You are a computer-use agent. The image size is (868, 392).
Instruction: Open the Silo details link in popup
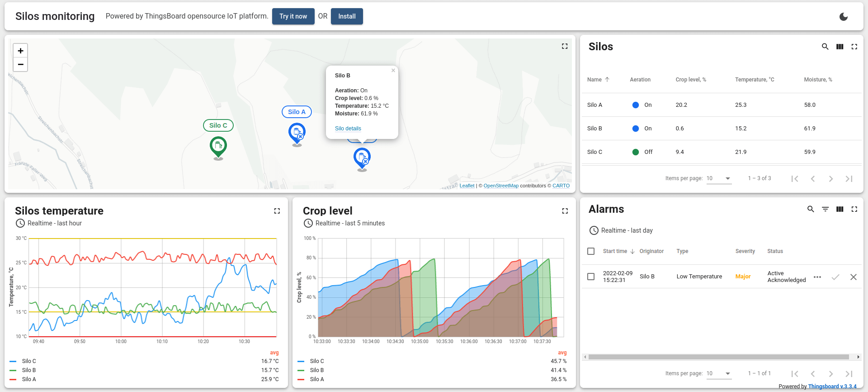(x=348, y=129)
